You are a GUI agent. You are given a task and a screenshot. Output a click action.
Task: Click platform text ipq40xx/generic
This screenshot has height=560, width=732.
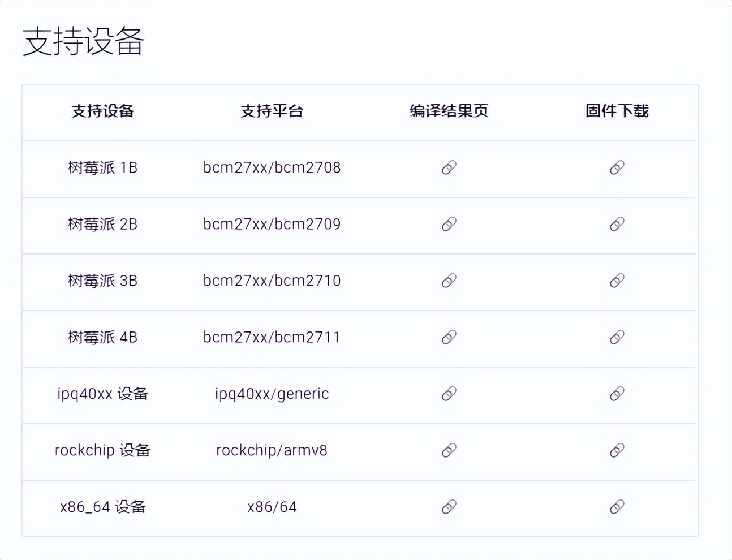pyautogui.click(x=272, y=394)
